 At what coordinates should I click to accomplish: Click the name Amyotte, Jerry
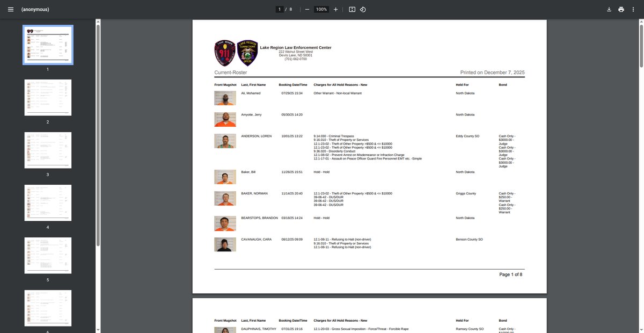click(x=252, y=114)
